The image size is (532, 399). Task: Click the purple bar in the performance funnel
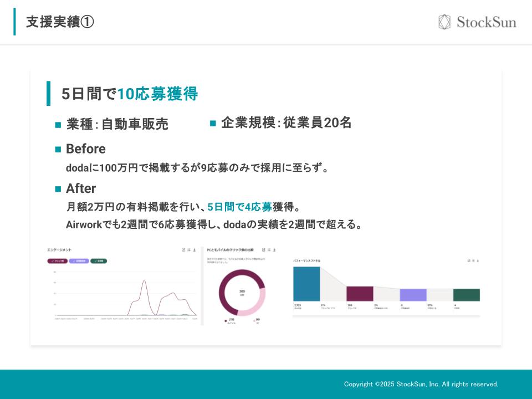[413, 295]
